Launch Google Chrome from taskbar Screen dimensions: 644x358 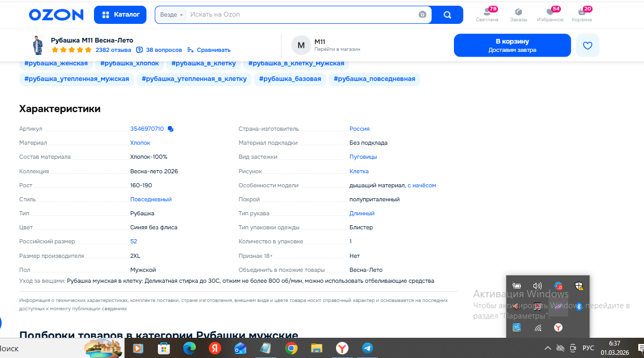point(291,348)
